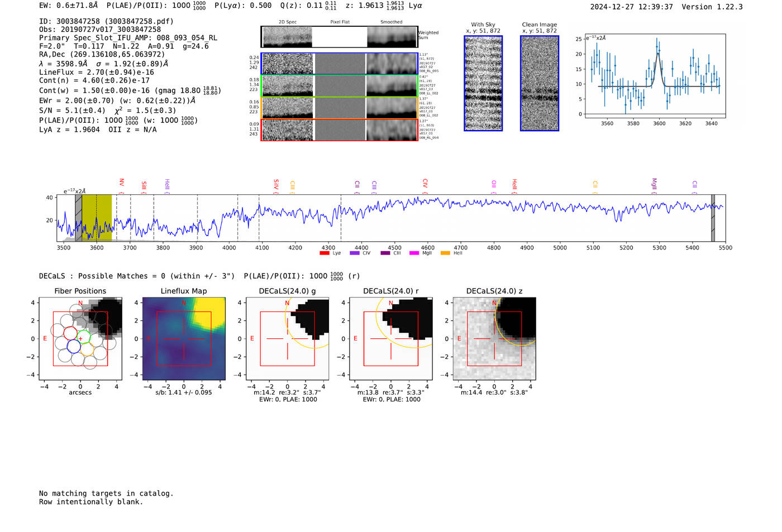
Task: Select the Weighted Sum 2D spectrum strip
Action: coord(340,37)
